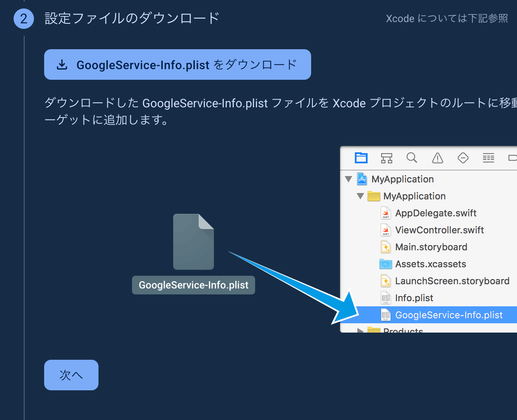Click the download arrow icon on the button
Image resolution: width=517 pixels, height=420 pixels.
point(62,65)
